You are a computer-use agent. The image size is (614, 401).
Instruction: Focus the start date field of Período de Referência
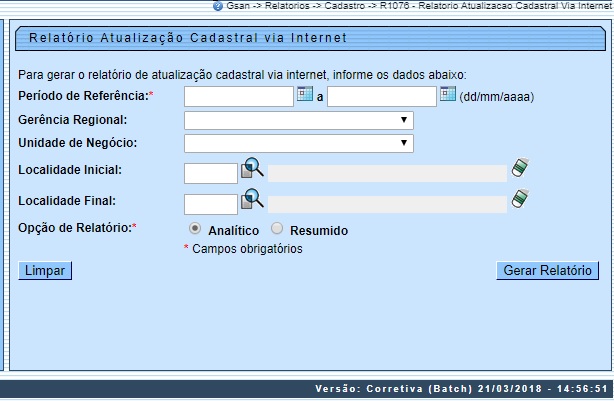[239, 96]
